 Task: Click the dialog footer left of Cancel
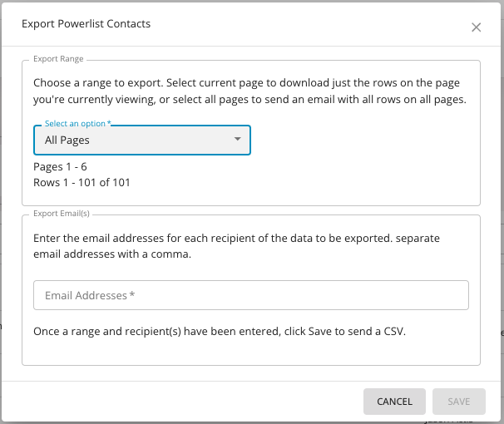pyautogui.click(x=183, y=402)
